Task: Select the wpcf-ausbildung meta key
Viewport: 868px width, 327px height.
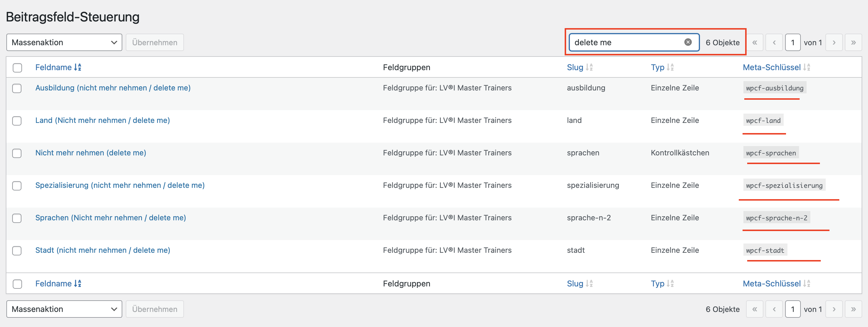Action: coord(775,88)
